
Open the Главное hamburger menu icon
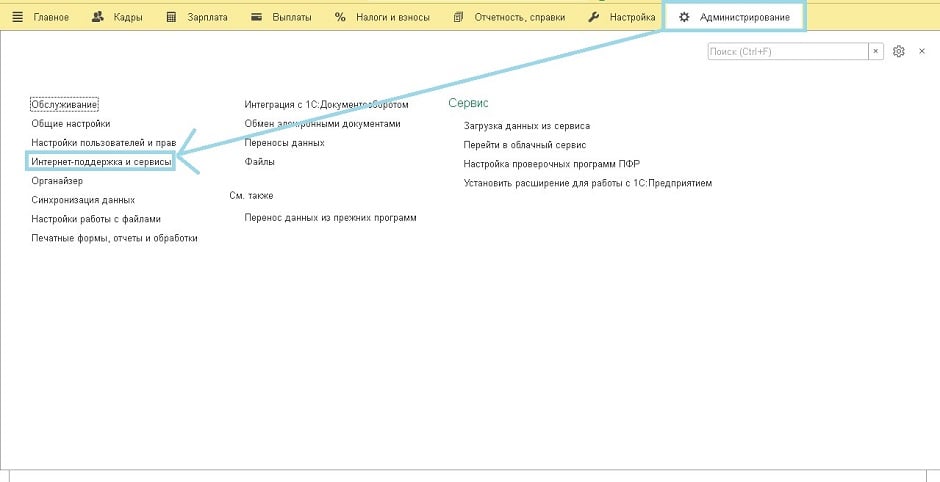click(x=17, y=17)
